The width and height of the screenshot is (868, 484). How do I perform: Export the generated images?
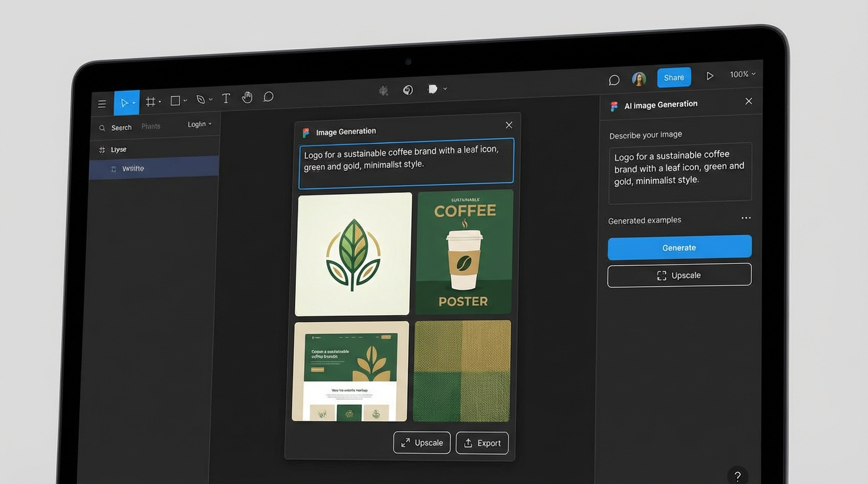coord(482,442)
